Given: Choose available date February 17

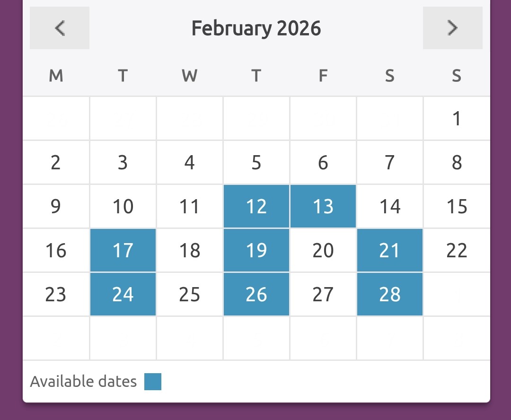Looking at the screenshot, I should [123, 250].
